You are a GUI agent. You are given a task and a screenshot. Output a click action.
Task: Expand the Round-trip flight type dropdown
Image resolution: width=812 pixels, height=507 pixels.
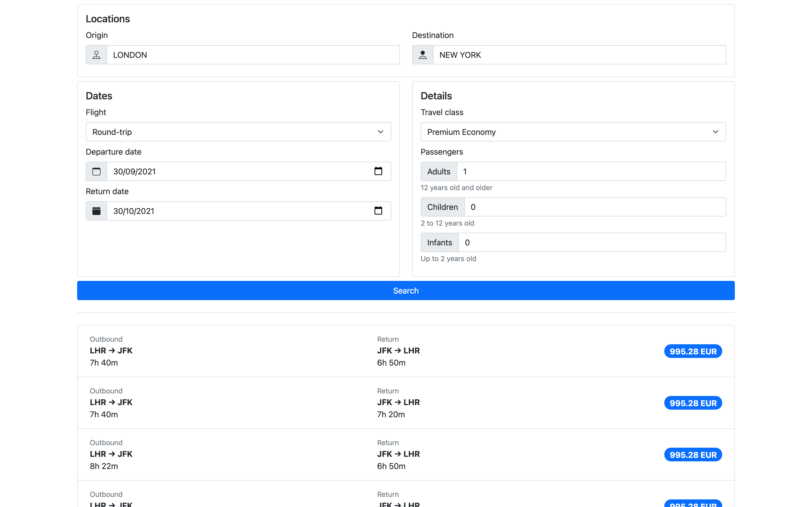coord(238,132)
